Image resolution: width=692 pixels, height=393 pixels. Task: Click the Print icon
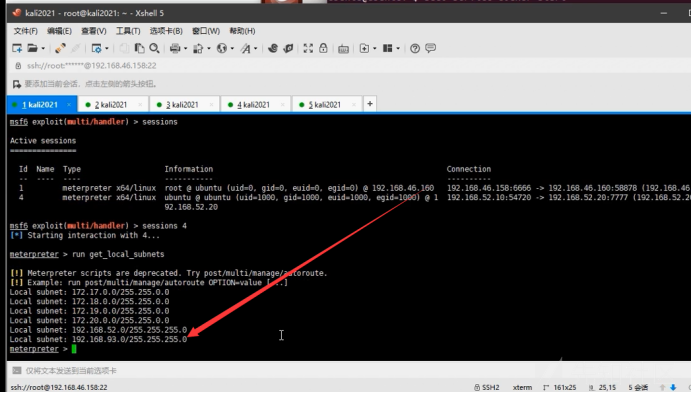(x=175, y=48)
